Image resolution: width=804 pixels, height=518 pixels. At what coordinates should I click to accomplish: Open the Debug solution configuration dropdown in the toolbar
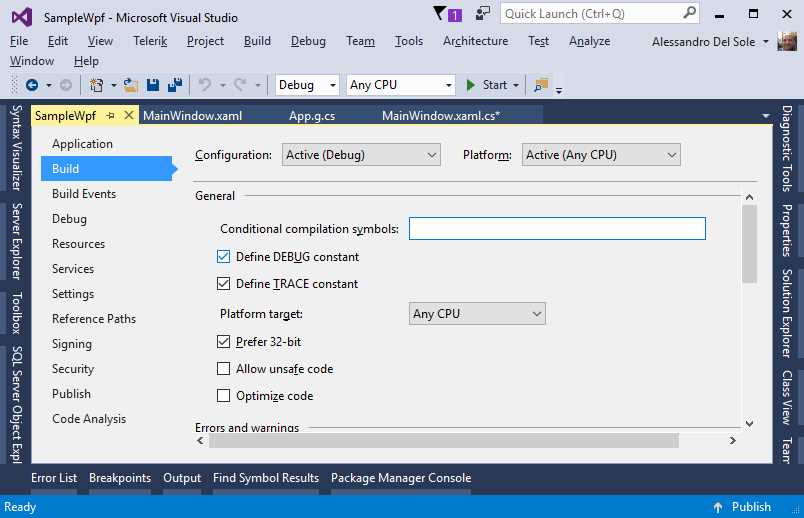(x=307, y=85)
